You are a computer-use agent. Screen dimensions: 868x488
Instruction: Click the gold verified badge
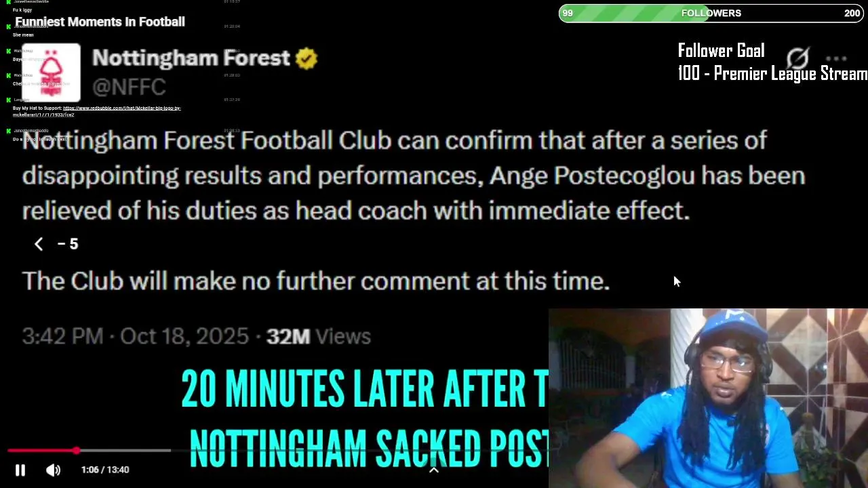point(307,59)
